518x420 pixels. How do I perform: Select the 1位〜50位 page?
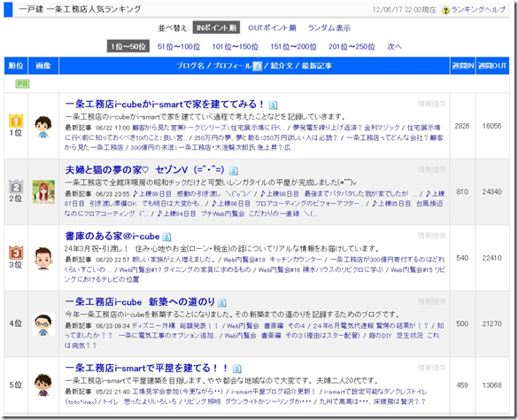(x=128, y=46)
